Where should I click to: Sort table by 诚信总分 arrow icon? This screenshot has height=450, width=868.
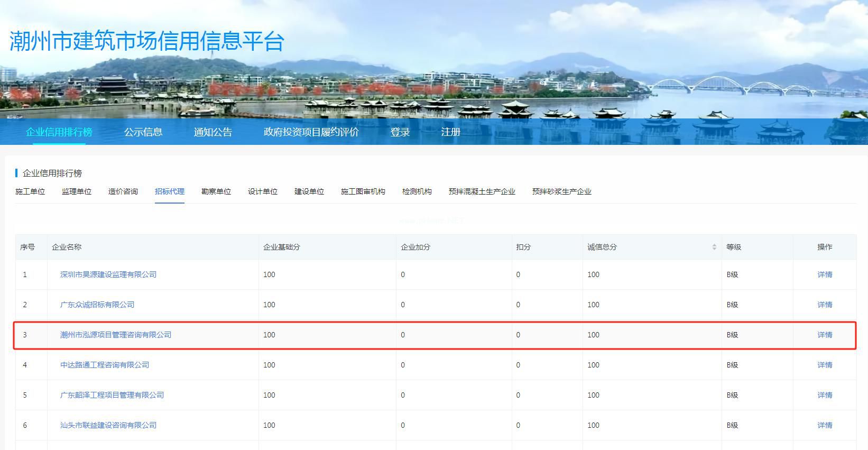(x=714, y=247)
